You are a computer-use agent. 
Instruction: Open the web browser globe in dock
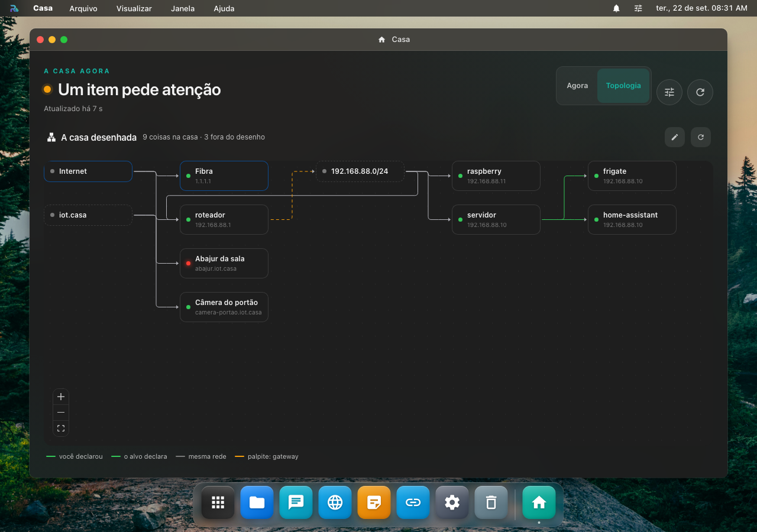tap(335, 502)
